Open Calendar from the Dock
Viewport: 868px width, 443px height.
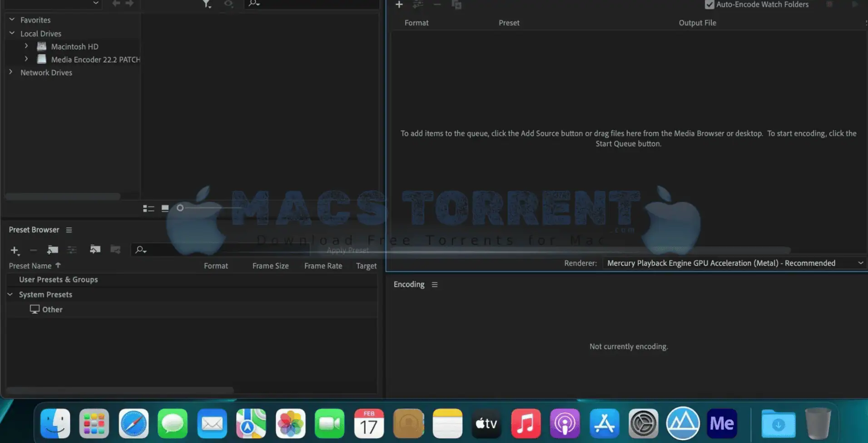369,423
